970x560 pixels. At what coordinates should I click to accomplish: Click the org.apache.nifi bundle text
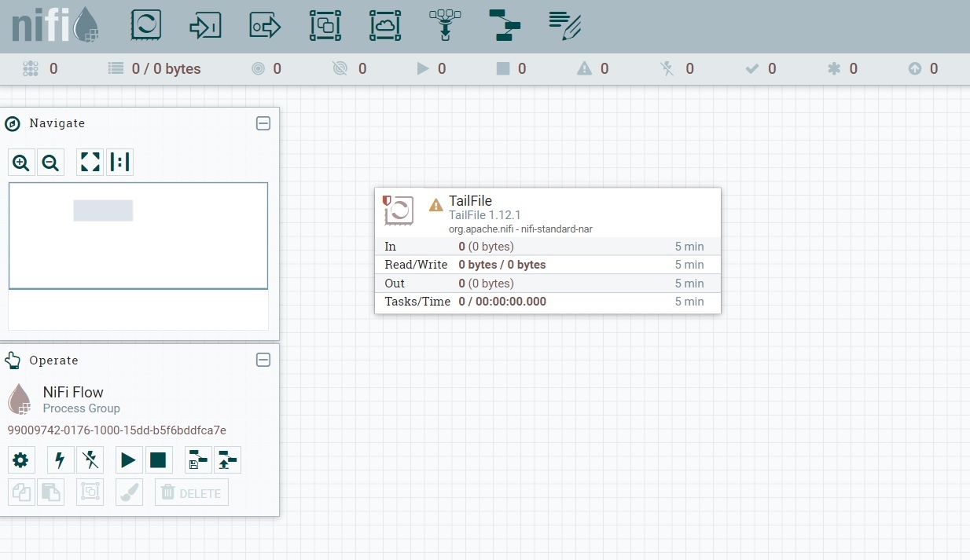click(520, 229)
